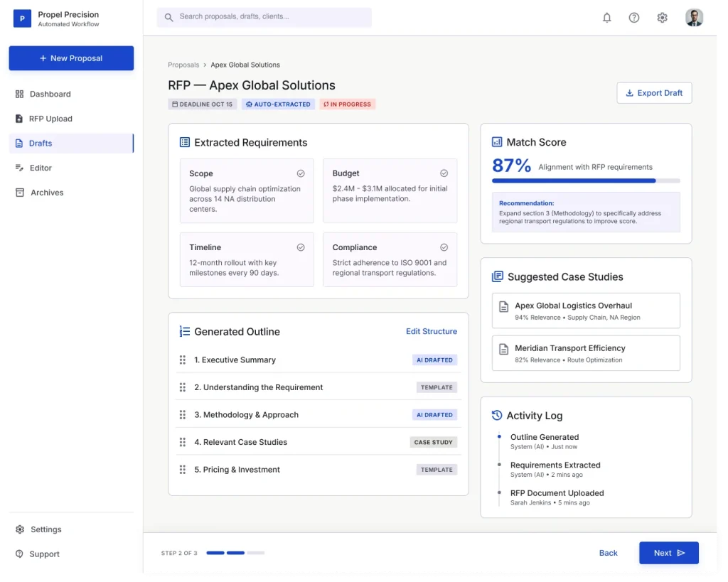Open the Scope requirement card

(247, 190)
